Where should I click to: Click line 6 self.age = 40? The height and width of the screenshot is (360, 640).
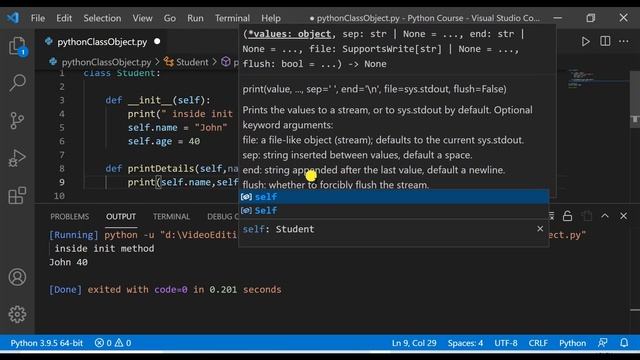164,141
